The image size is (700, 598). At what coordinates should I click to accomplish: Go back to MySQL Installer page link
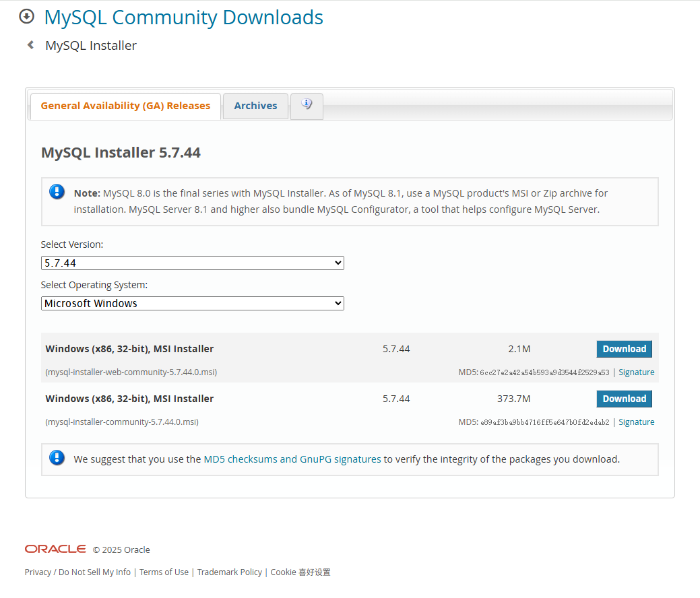(x=91, y=46)
